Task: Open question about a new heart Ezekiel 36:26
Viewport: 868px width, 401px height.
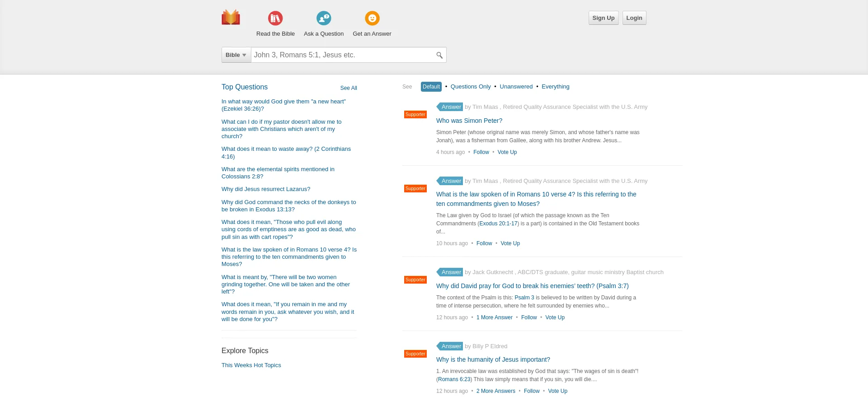Action: (283, 105)
